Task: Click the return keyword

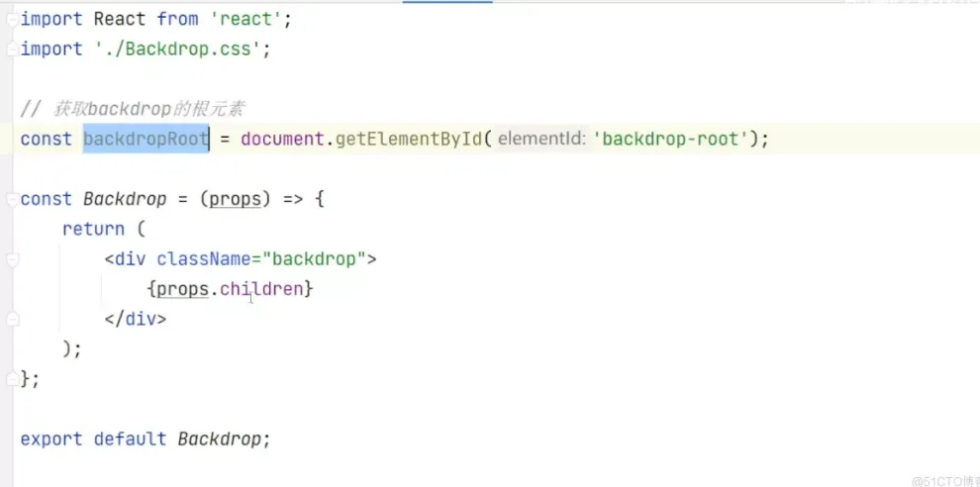Action: coord(93,229)
